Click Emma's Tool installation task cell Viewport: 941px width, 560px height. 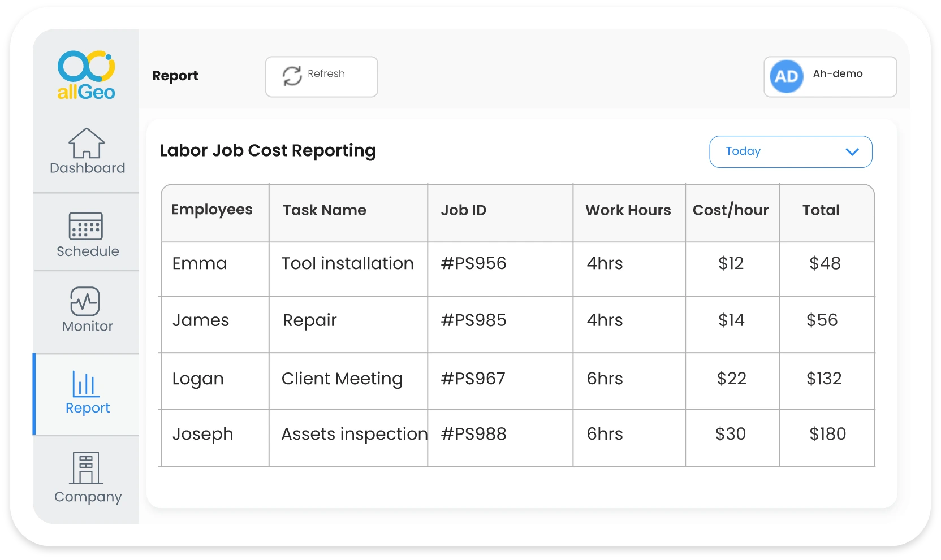tap(347, 263)
